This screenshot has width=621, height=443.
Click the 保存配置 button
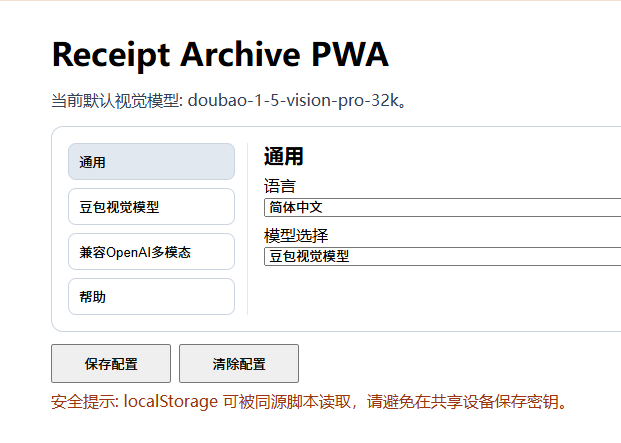[111, 364]
